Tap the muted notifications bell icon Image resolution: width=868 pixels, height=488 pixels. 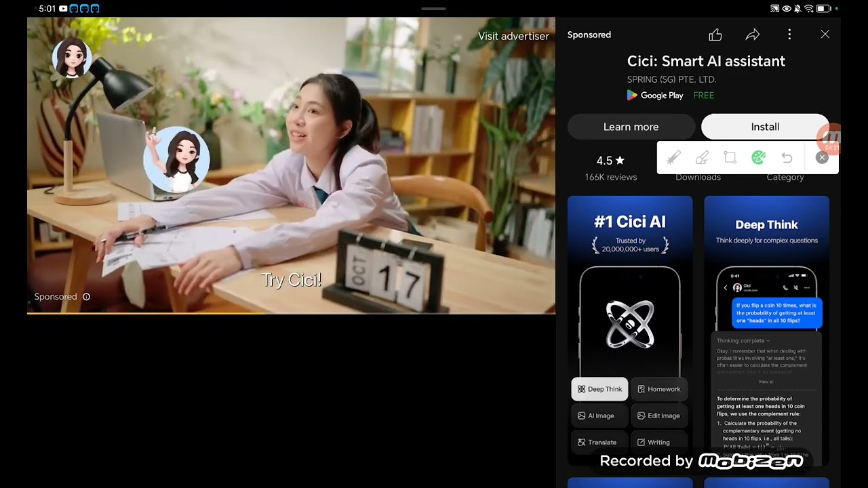pyautogui.click(x=797, y=9)
